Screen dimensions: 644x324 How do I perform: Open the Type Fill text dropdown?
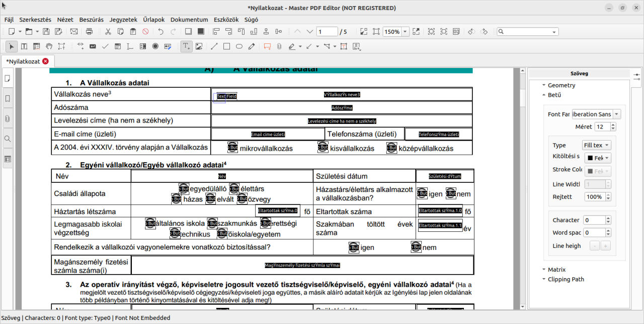[x=597, y=145]
